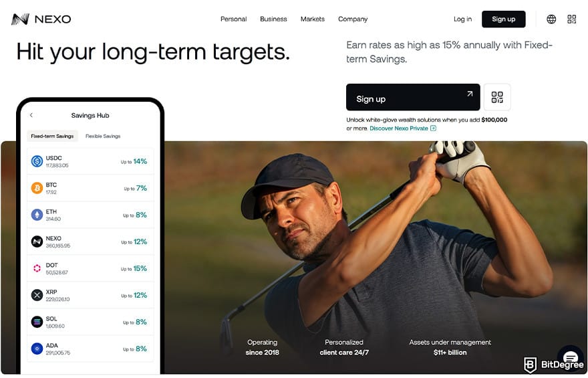
Task: Click the QR code icon in the top navigation
Action: click(x=571, y=19)
